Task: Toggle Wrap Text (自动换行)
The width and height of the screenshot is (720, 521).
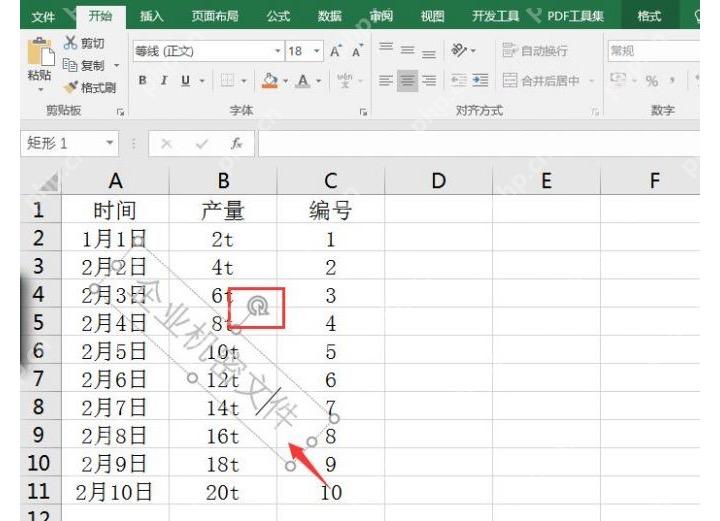Action: coord(535,50)
